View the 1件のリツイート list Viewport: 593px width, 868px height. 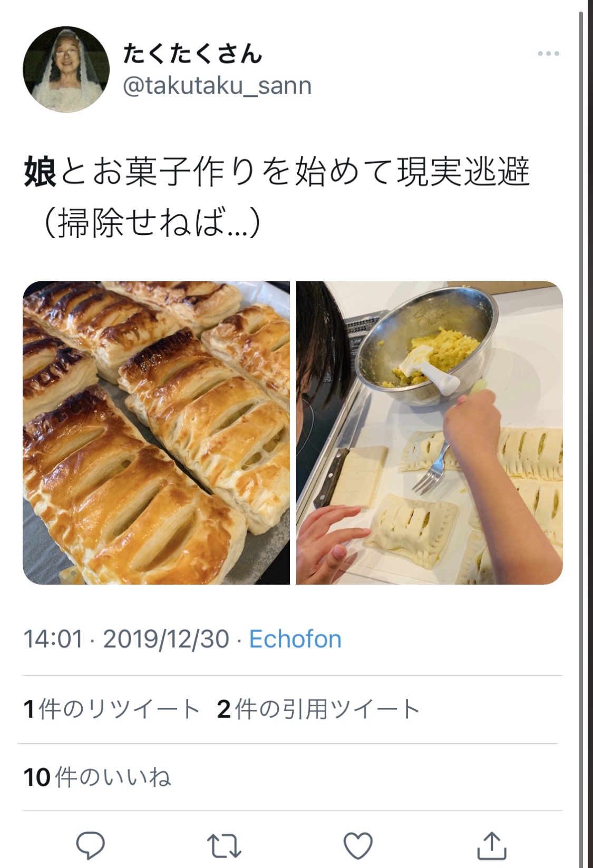tap(111, 709)
